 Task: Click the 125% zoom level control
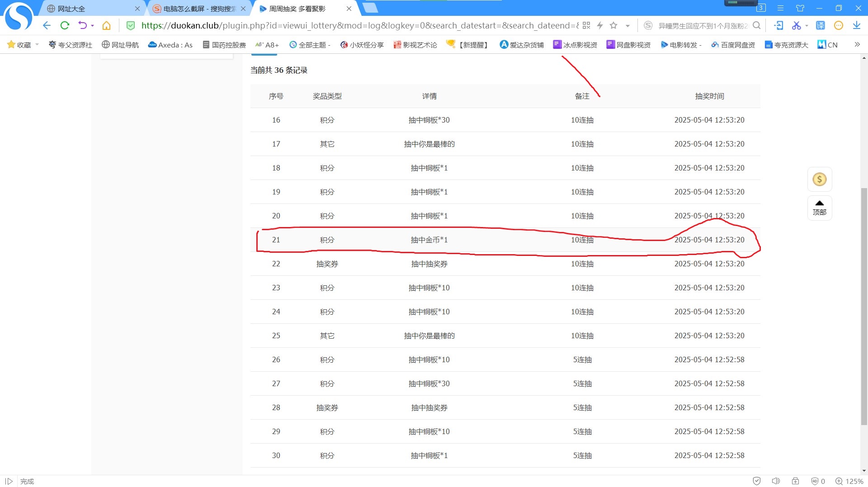(849, 481)
